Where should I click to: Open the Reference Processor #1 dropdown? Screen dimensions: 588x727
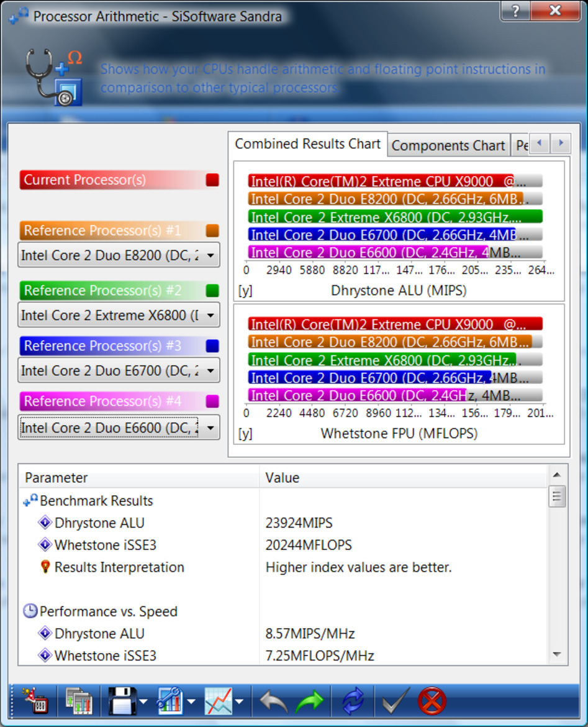click(209, 255)
